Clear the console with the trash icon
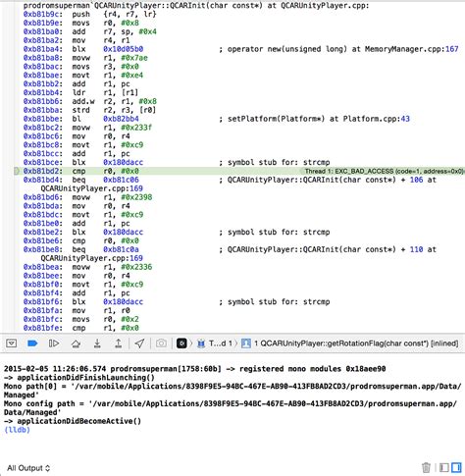This screenshot has width=465, height=476. (426, 467)
